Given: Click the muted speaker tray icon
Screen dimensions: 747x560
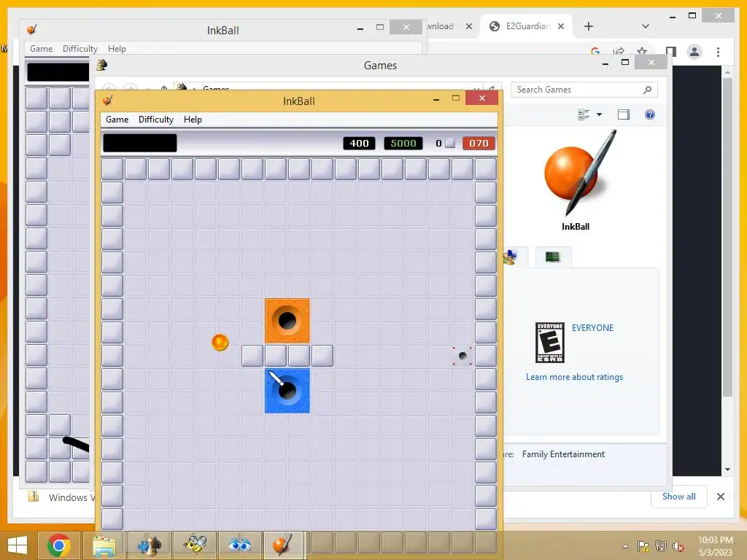Looking at the screenshot, I should [x=678, y=546].
